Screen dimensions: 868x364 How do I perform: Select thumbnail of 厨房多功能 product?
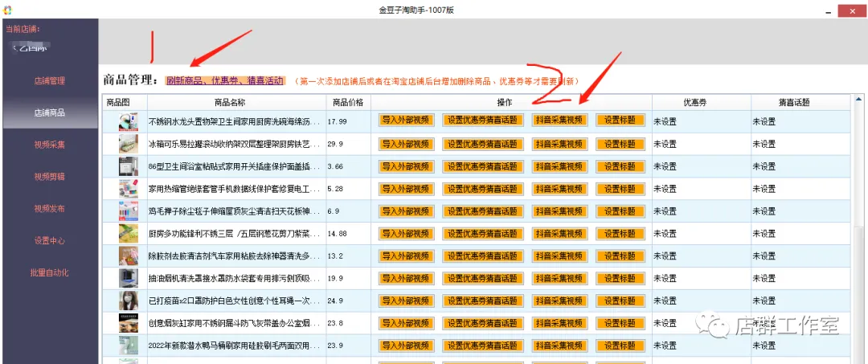point(129,234)
